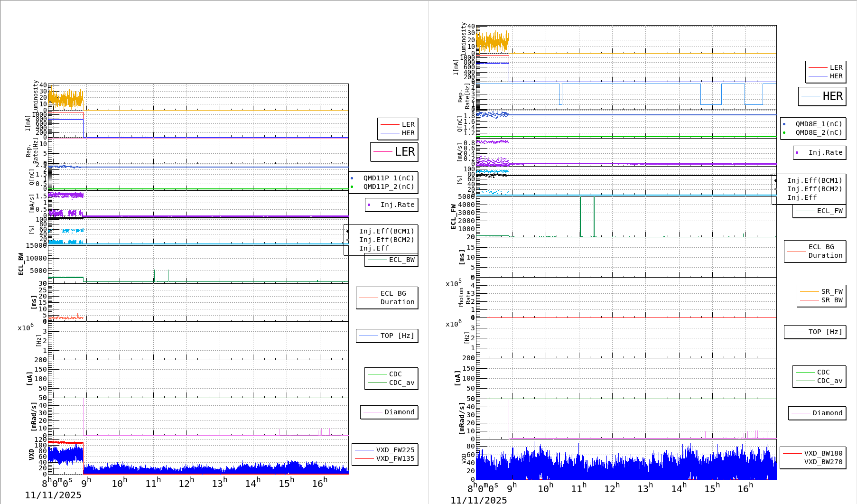Screen dimensions: 857x504
Task: Select the QMD11P_2(nC) legend entry
Action: (x=388, y=187)
